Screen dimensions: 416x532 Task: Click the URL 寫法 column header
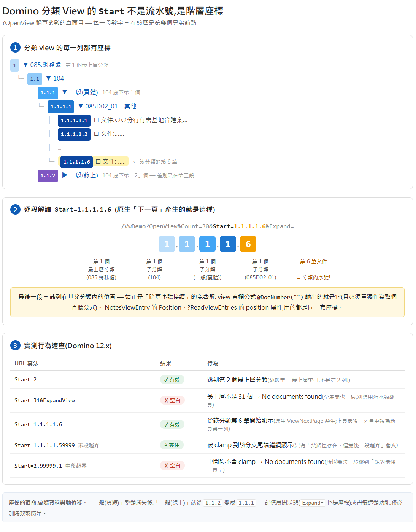click(x=27, y=363)
